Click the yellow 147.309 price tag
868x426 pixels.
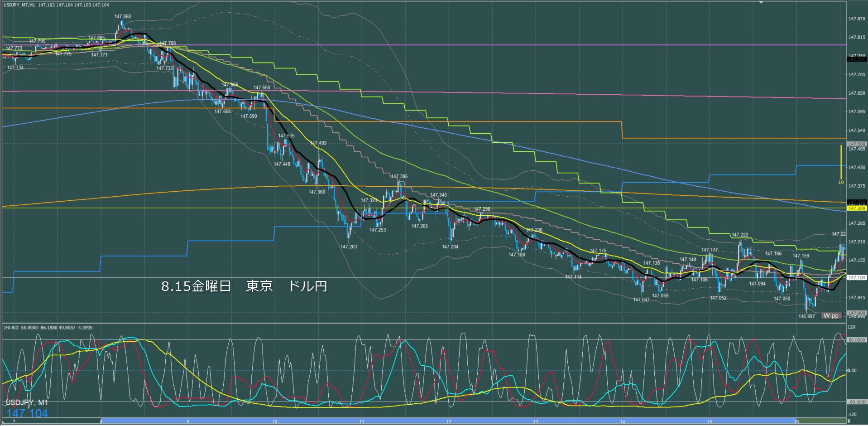click(x=857, y=208)
